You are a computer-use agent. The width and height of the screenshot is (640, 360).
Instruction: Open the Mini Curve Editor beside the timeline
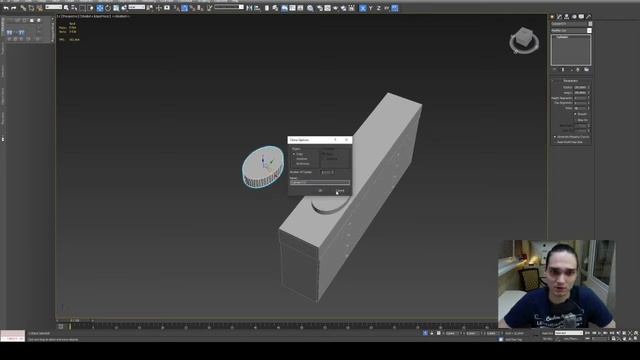(60, 327)
